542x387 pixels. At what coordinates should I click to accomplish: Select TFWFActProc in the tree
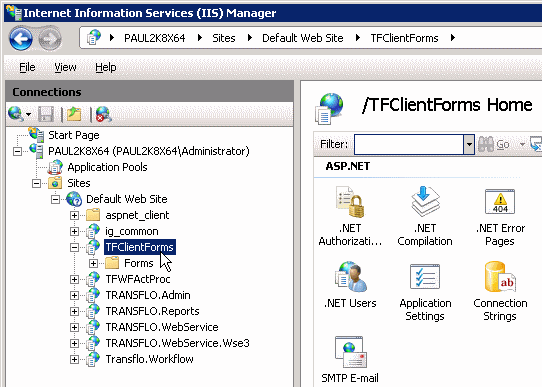click(138, 279)
